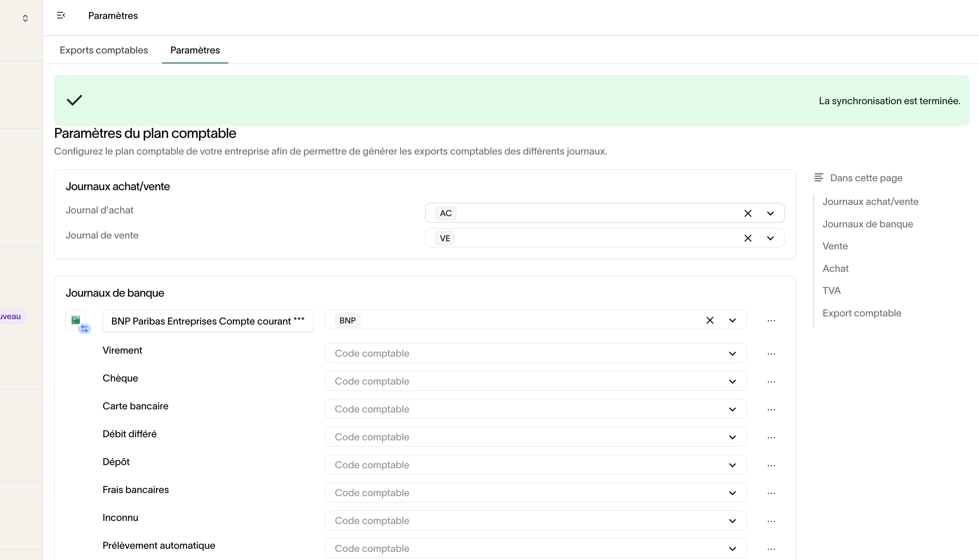Viewport: 979px width, 560px height.
Task: Open more options for Virement row
Action: pyautogui.click(x=771, y=354)
